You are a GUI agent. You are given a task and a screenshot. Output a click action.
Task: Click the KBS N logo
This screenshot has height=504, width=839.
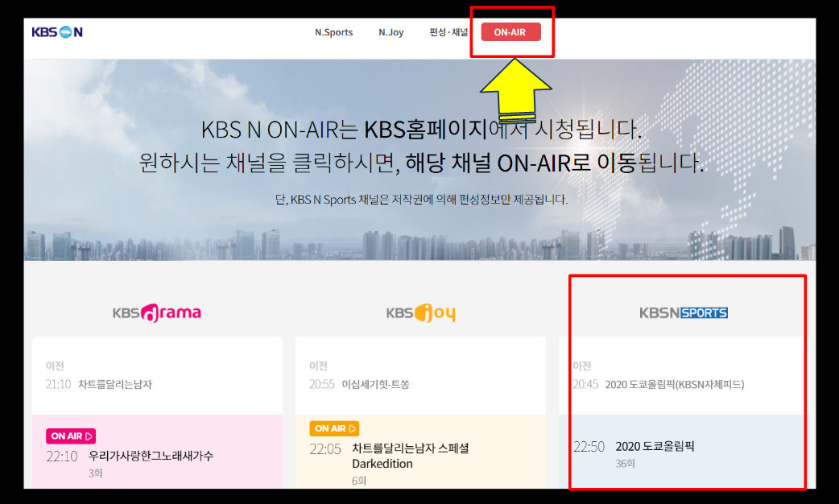57,32
